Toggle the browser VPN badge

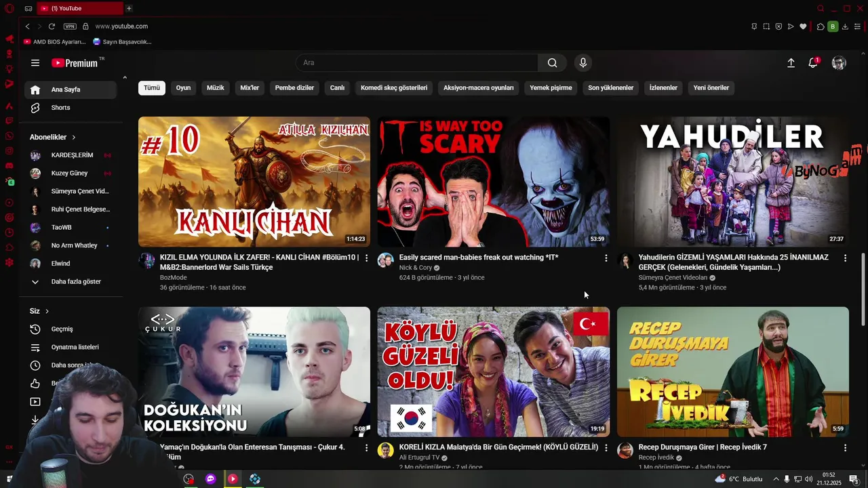pos(70,26)
